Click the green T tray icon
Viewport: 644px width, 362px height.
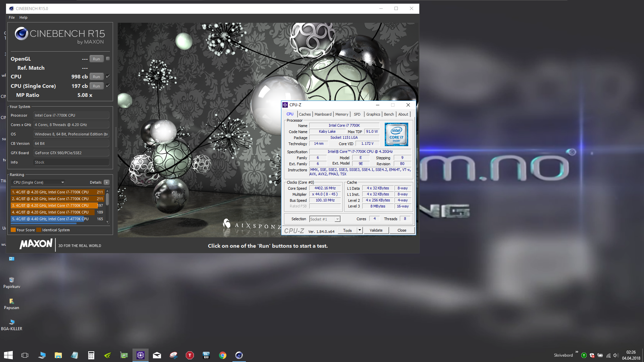pos(584,355)
